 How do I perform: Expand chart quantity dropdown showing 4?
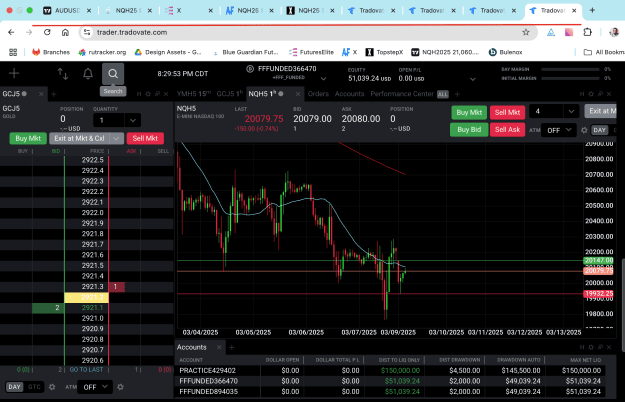(571, 112)
